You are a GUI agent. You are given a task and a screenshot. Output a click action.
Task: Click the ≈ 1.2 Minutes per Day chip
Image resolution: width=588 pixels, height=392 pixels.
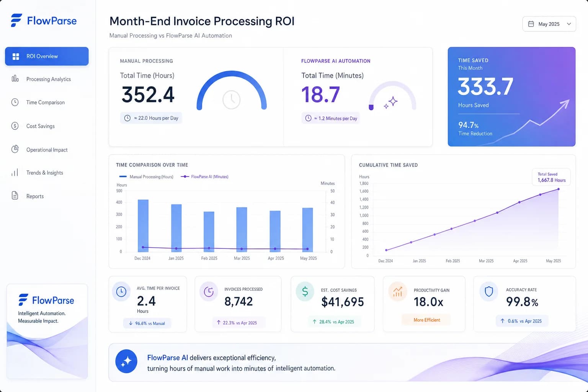coord(331,118)
